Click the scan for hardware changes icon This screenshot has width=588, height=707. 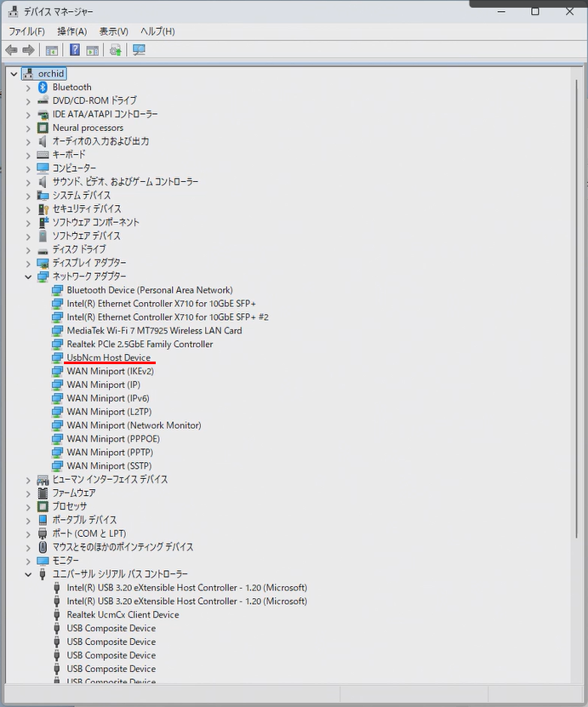click(139, 50)
